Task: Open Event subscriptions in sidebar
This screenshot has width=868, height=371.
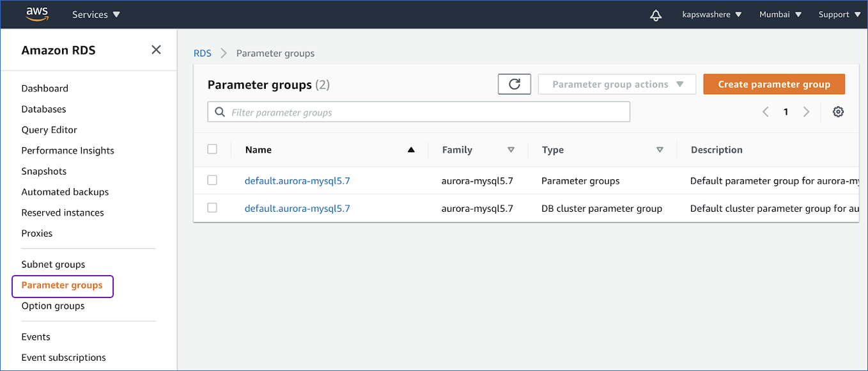Action: [x=64, y=358]
